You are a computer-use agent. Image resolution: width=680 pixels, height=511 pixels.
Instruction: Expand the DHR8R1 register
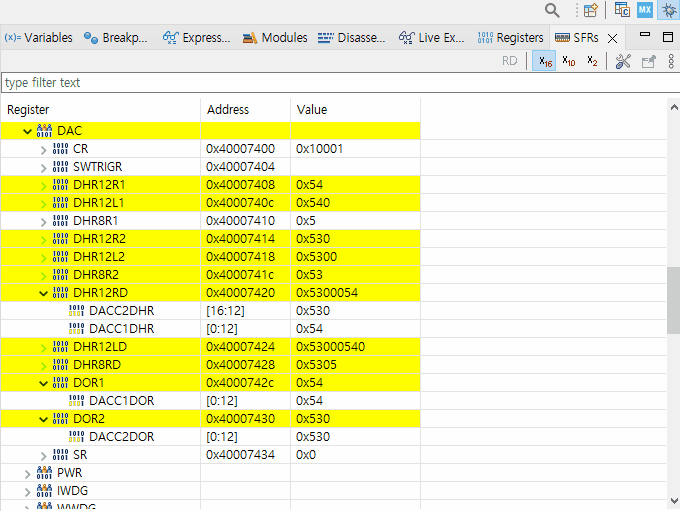tap(43, 222)
